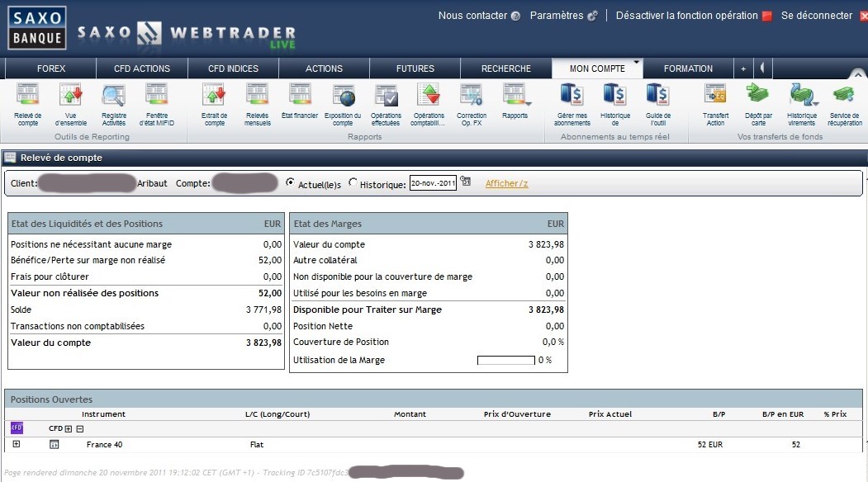Click the Instrument column header
The height and width of the screenshot is (482, 868).
pyautogui.click(x=103, y=414)
